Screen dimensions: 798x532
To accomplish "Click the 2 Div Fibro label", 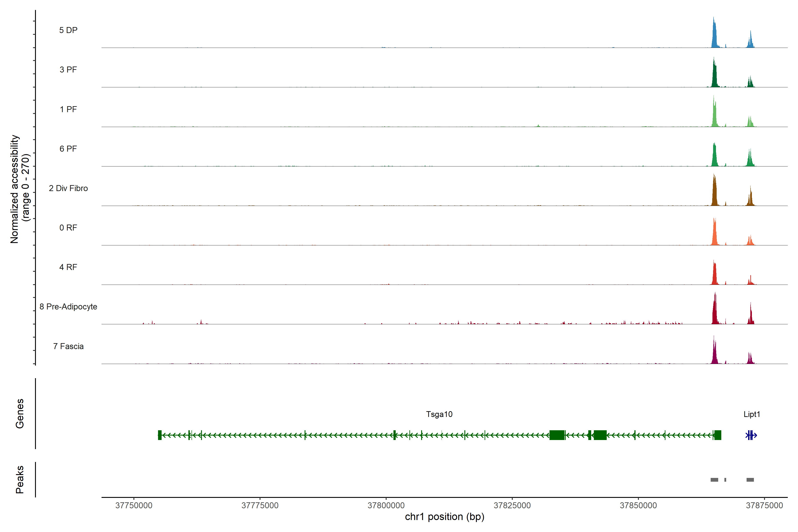I will pos(68,188).
